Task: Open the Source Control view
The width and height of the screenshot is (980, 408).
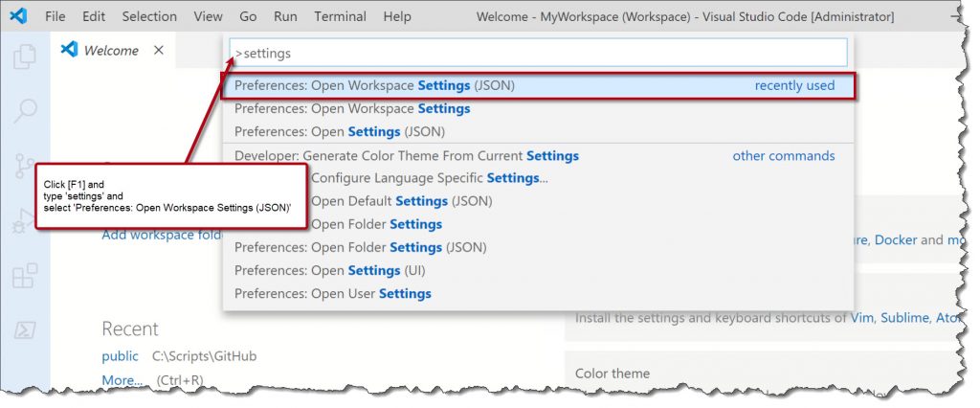Action: click(x=25, y=166)
